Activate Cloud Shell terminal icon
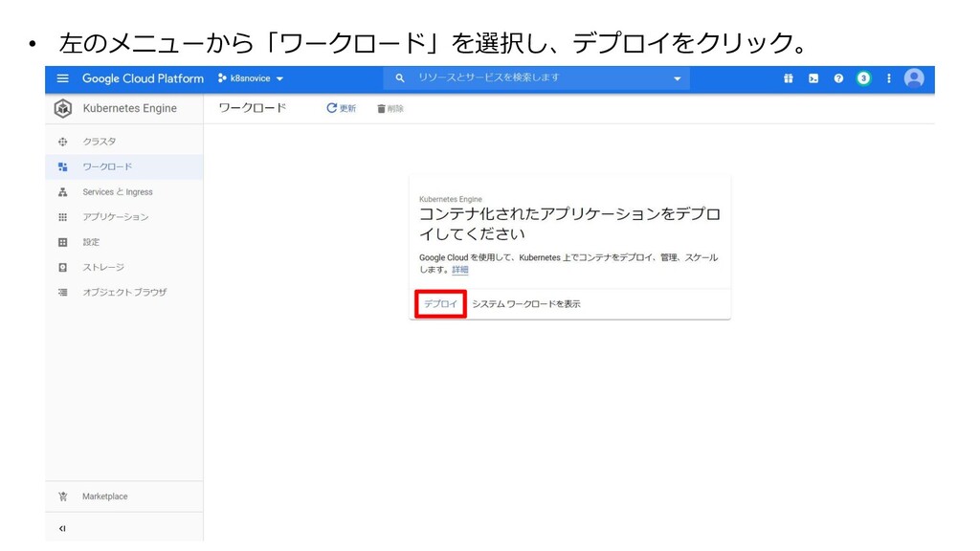Screen dimensions: 980x551 pos(813,78)
